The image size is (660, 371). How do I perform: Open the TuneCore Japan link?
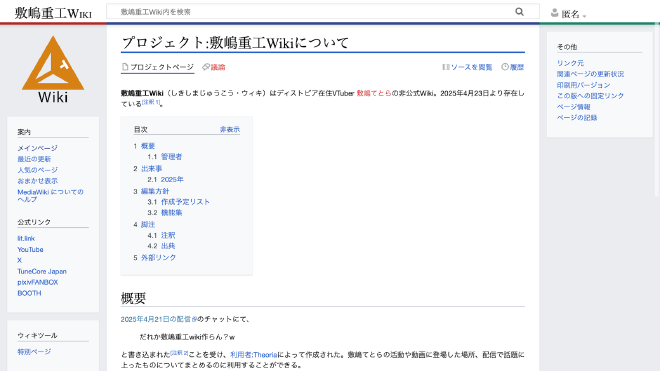42,271
